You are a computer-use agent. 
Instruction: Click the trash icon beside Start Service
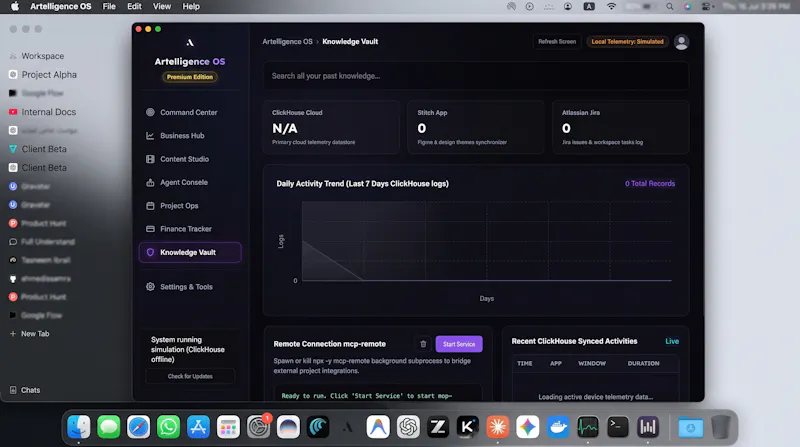point(423,344)
